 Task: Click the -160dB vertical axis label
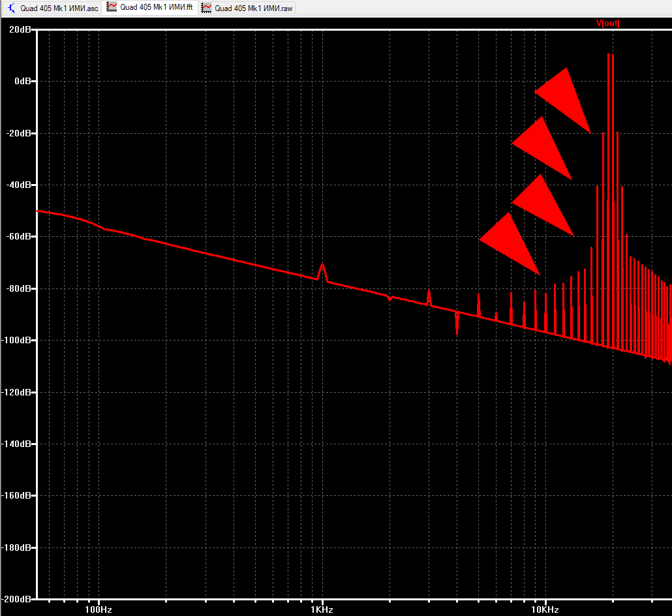(16, 495)
